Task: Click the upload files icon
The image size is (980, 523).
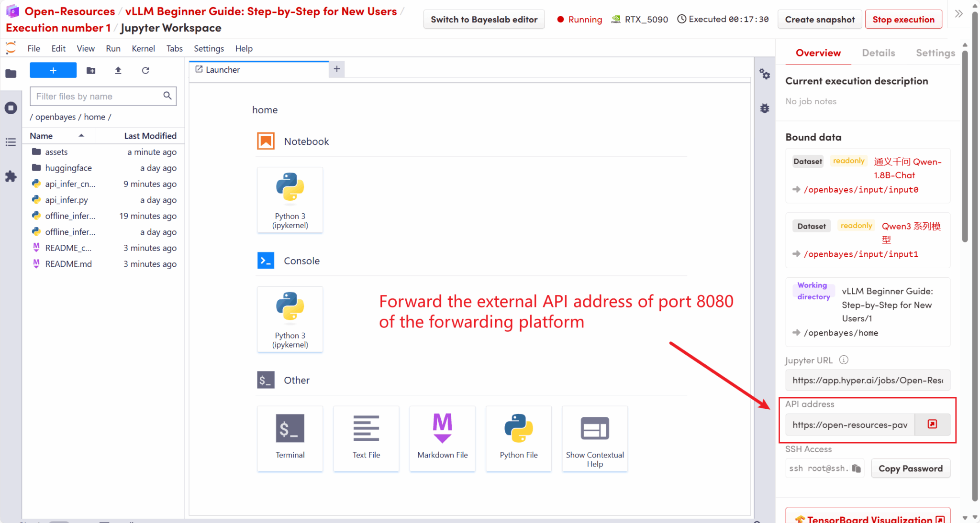Action: (x=118, y=70)
